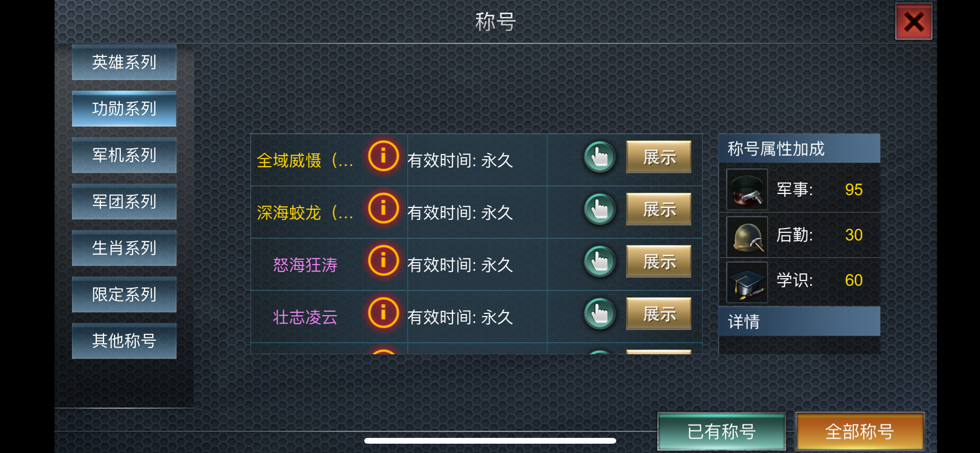Switch to 英雄系列 category
The image size is (980, 453).
pyautogui.click(x=124, y=62)
